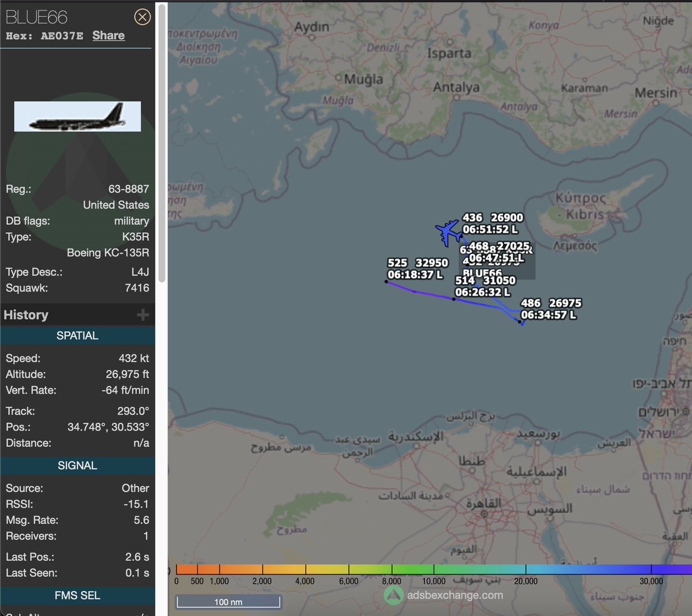692x616 pixels.
Task: Click the altitude value 26,975 ft
Action: pyautogui.click(x=127, y=375)
